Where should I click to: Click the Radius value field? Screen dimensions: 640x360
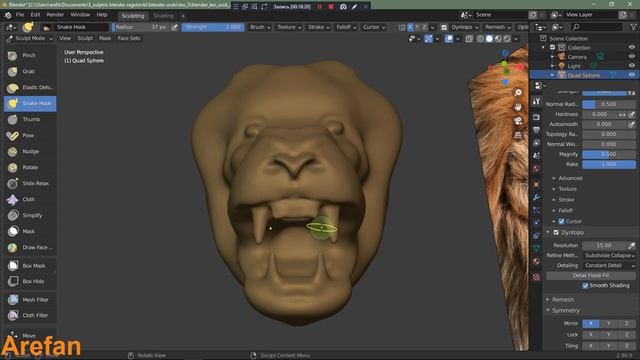click(140, 27)
